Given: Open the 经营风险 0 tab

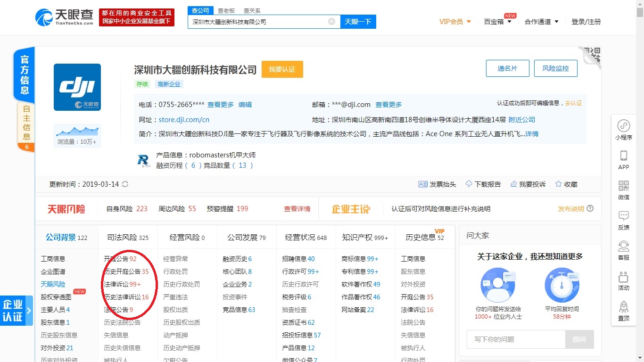Looking at the screenshot, I should point(187,238).
